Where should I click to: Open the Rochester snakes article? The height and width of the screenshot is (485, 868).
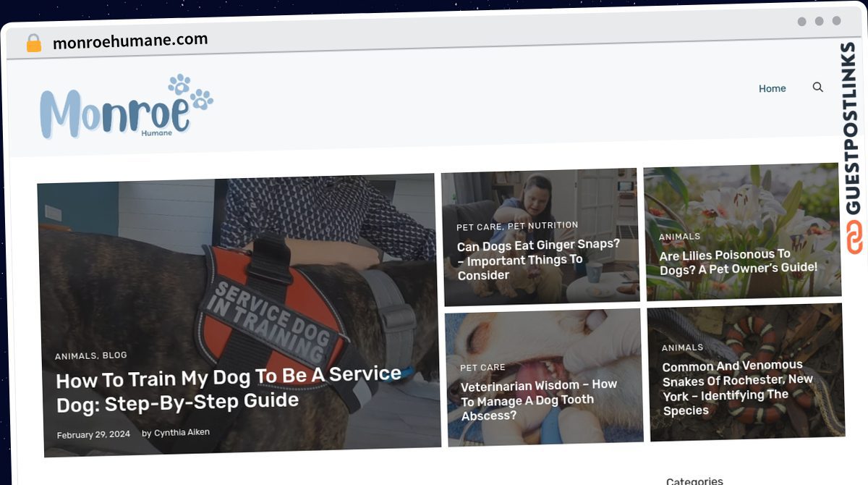click(737, 387)
